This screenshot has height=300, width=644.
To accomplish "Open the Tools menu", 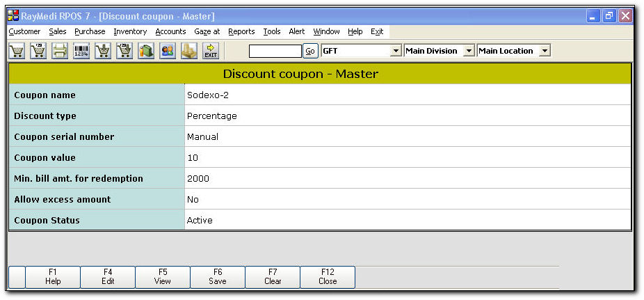I will [x=272, y=31].
